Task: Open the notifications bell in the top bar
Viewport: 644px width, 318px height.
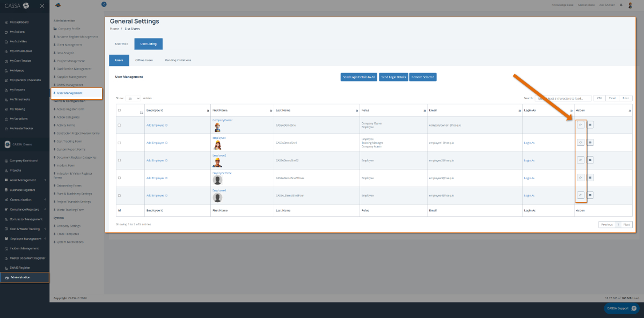Action: click(621, 5)
